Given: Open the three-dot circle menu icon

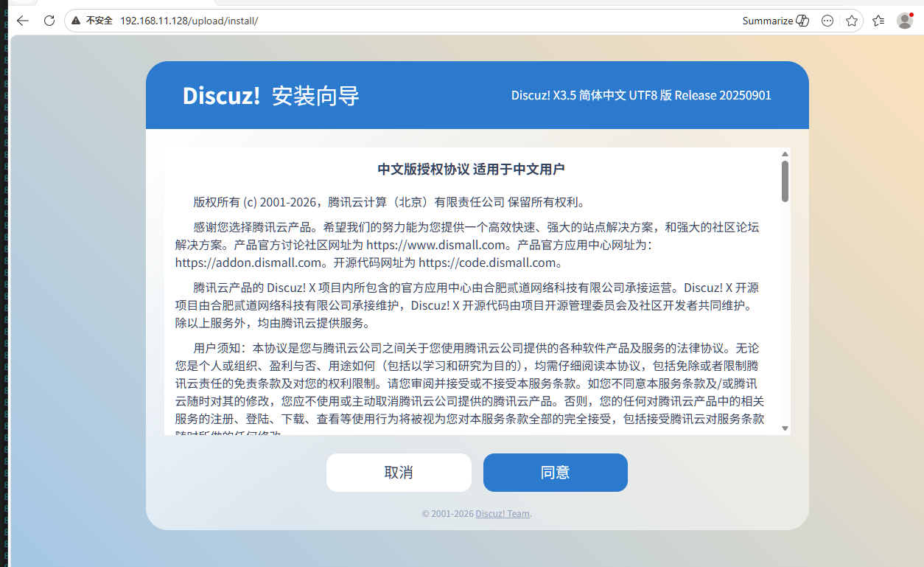Looking at the screenshot, I should (x=827, y=21).
